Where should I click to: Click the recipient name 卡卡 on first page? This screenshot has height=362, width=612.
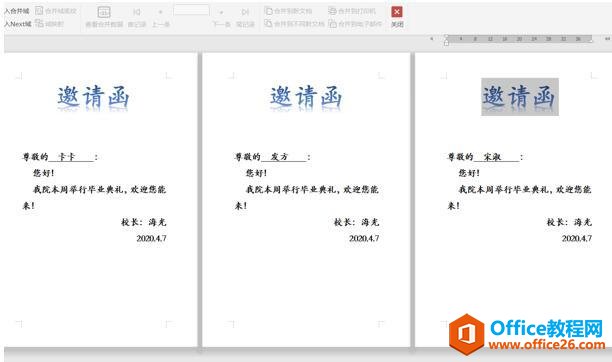tap(66, 157)
